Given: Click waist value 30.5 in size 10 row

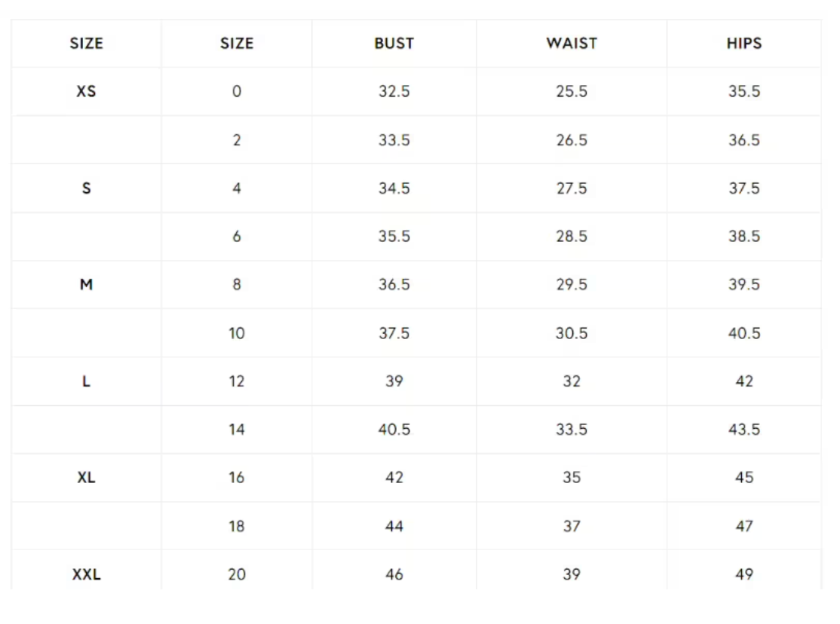Looking at the screenshot, I should [571, 333].
